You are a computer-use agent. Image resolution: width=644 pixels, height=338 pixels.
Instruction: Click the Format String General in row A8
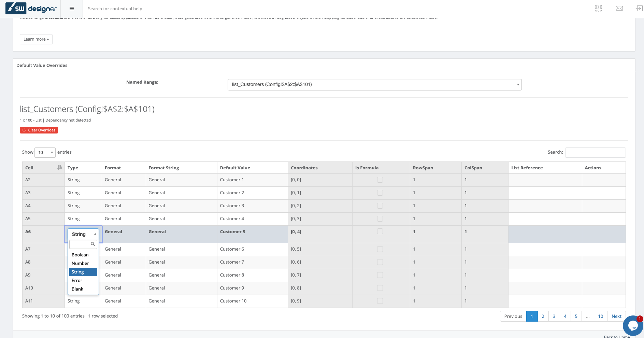pyautogui.click(x=157, y=262)
